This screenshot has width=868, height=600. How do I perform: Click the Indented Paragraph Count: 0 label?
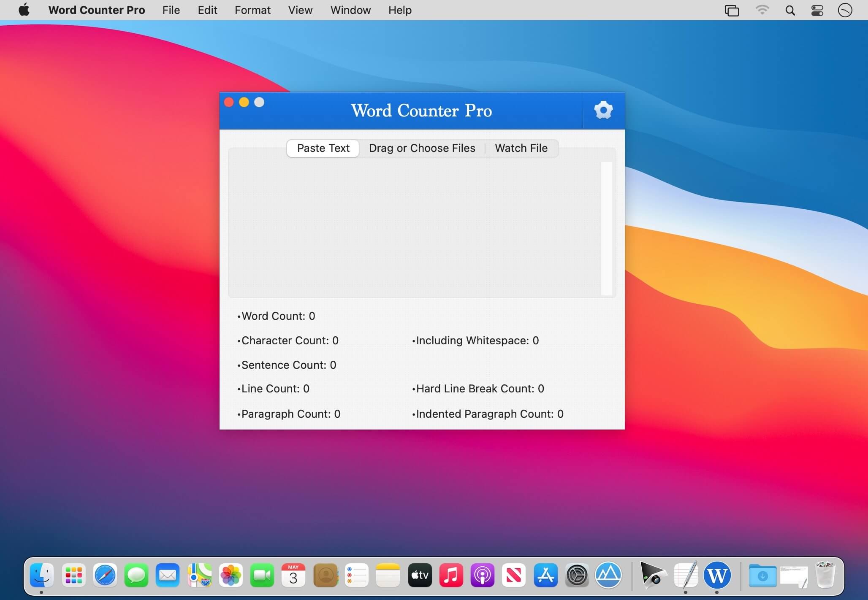tap(488, 414)
